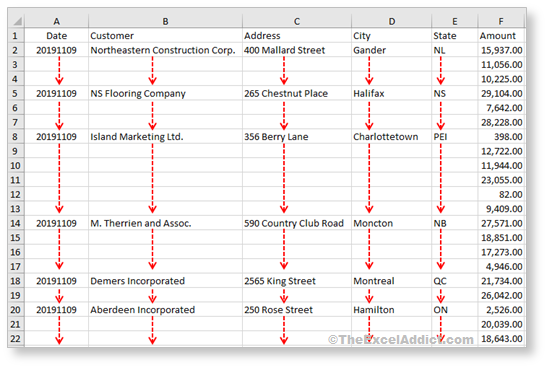Click the Date header cell
Screen dimensions: 547x368
57,36
